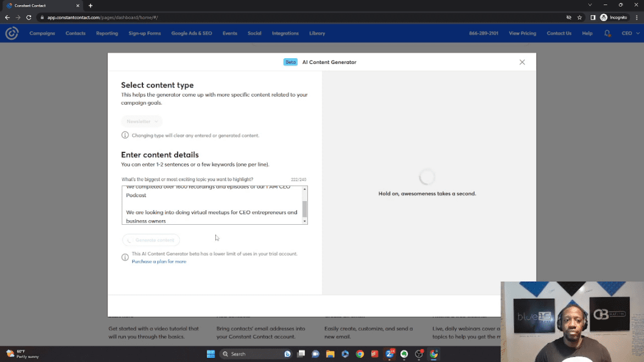Click the Select content type heading
This screenshot has height=362, width=644.
pos(157,85)
